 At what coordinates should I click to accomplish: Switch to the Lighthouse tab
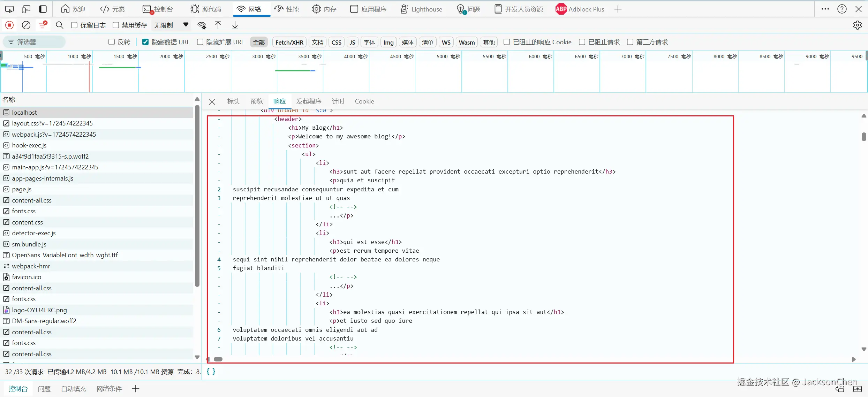(421, 9)
